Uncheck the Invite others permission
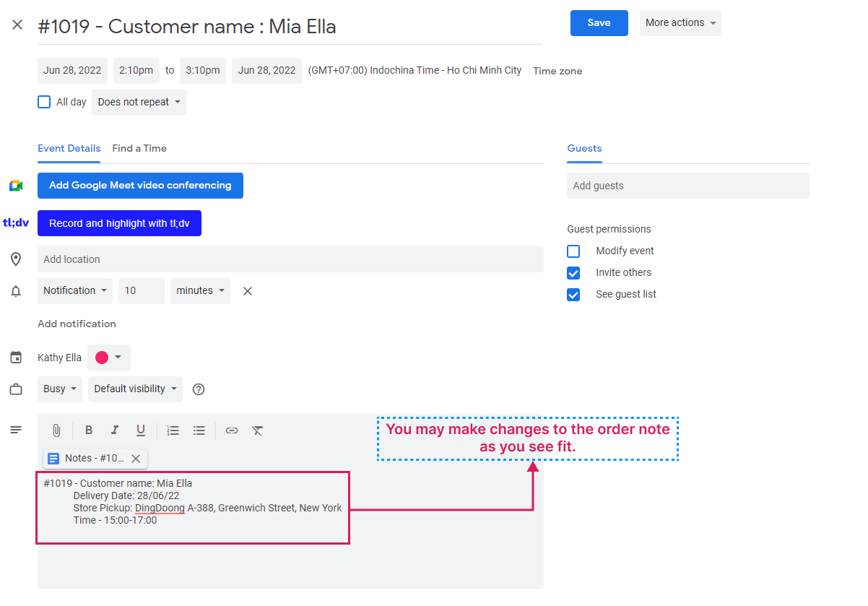 (573, 273)
